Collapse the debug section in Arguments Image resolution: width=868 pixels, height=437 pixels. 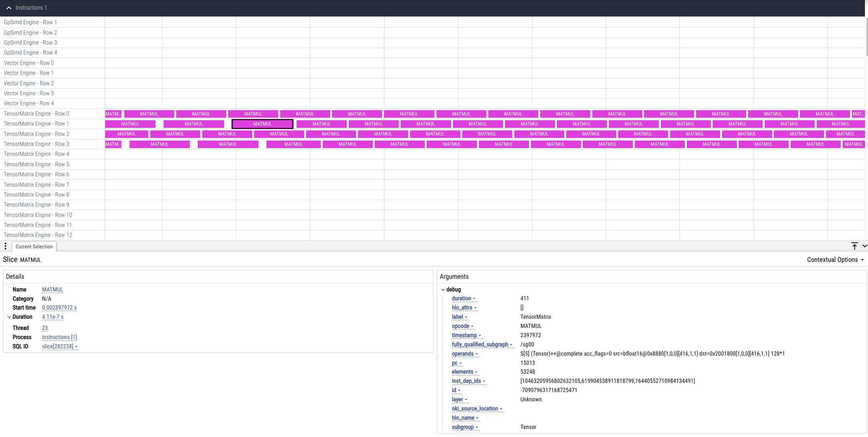coord(443,290)
